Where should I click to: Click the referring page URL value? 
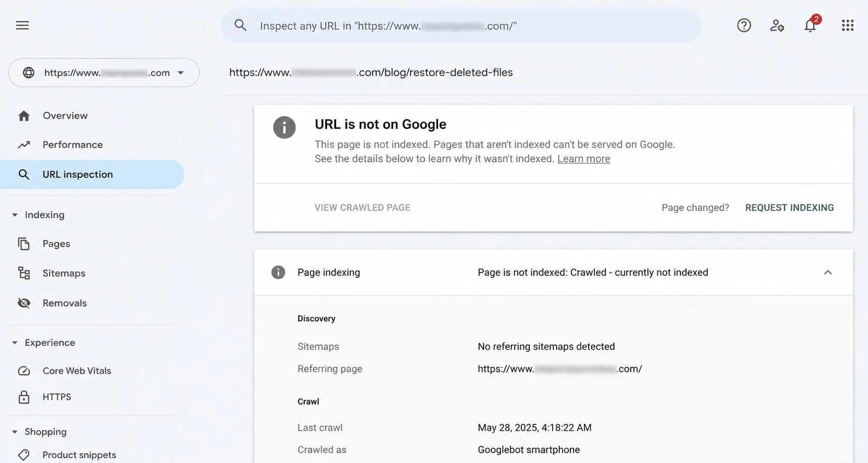(x=560, y=369)
